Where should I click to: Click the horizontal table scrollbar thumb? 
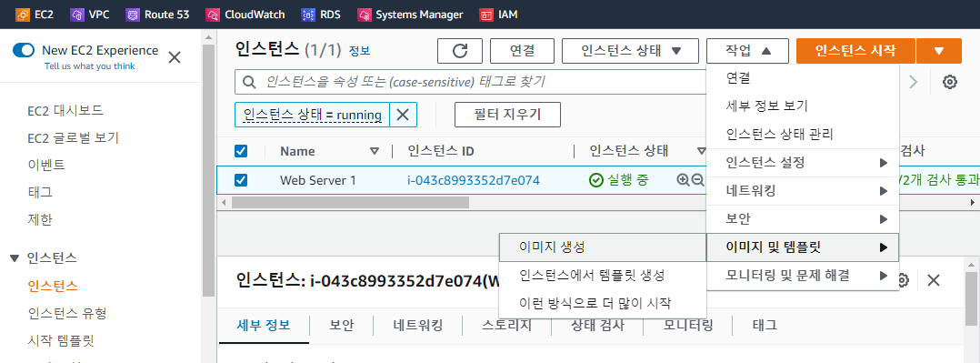coord(350,202)
